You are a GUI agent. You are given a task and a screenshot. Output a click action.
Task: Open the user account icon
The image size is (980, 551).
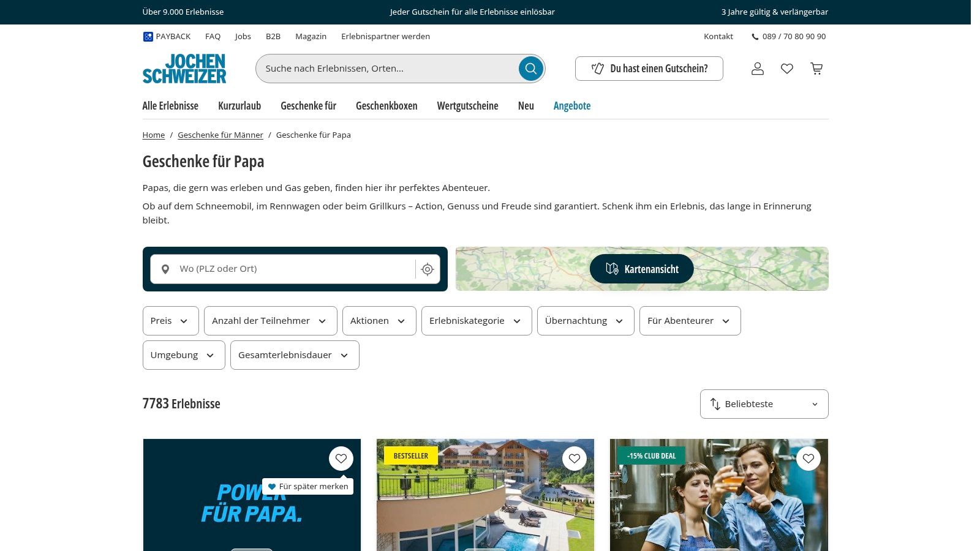758,69
